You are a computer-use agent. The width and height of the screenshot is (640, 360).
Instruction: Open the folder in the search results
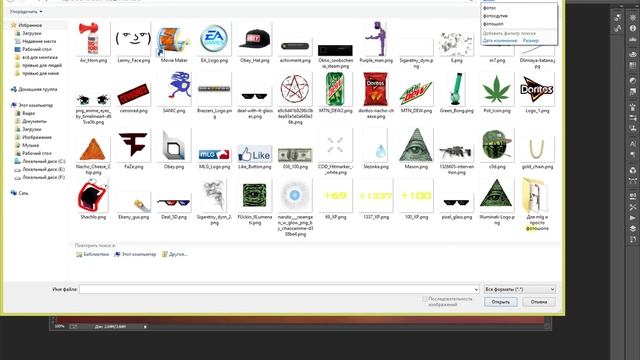coord(537,196)
